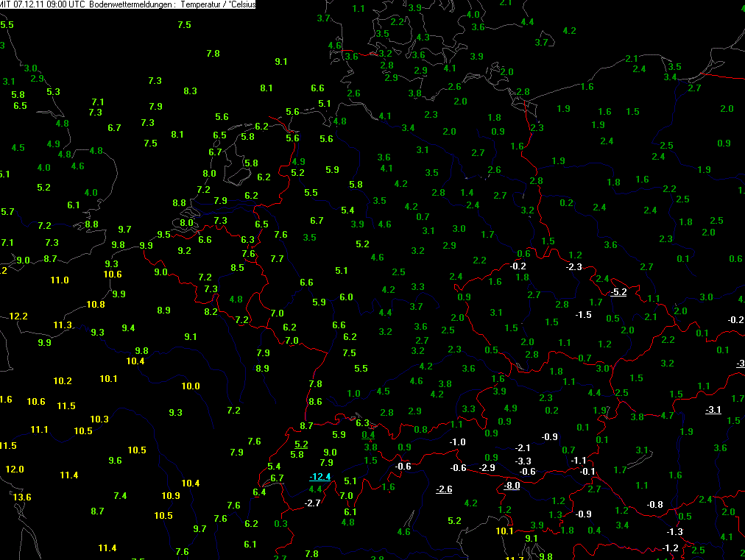This screenshot has width=745, height=560.
Task: Click the underlined -5.2 station value
Action: [618, 292]
